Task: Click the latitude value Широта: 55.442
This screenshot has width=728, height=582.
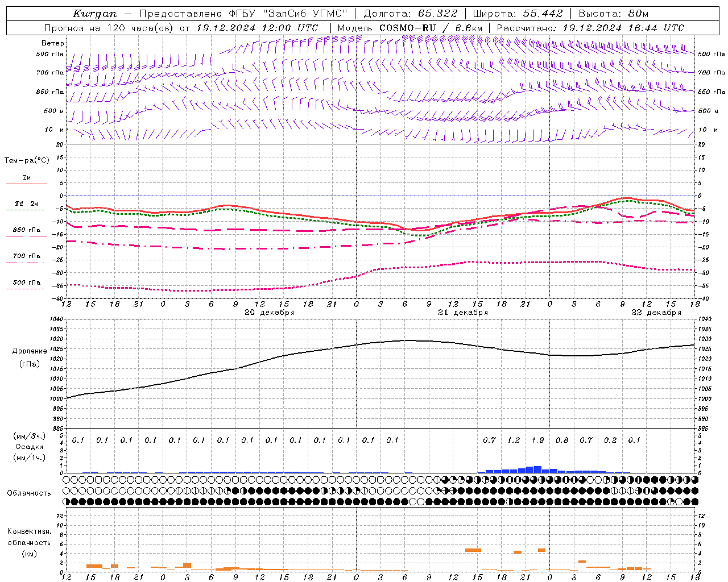Action: click(518, 14)
